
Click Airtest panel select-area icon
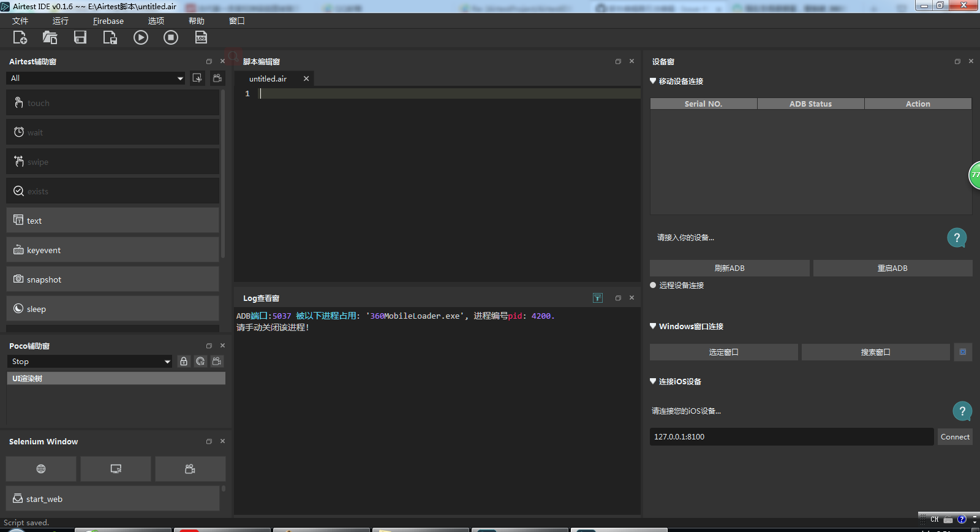tap(197, 78)
